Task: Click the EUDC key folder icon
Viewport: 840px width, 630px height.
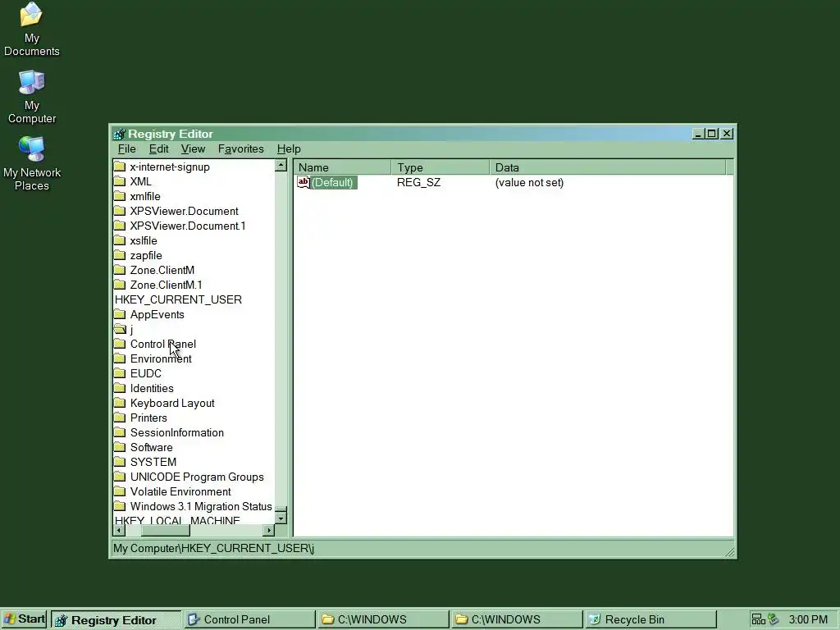Action: 120,373
